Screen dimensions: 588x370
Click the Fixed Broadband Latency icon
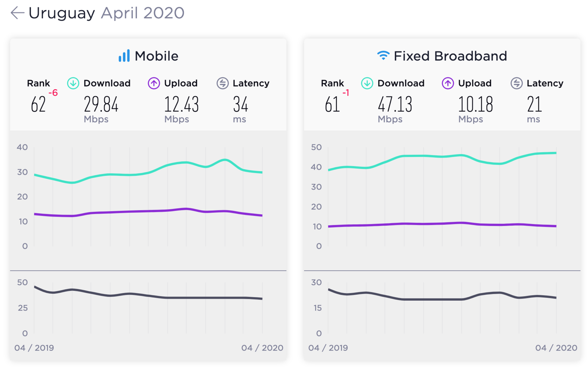point(516,83)
